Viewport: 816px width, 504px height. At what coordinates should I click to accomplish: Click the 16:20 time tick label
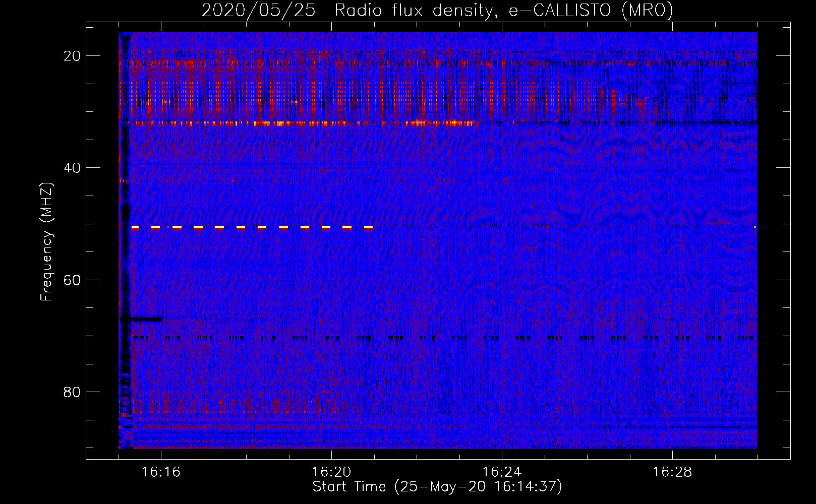point(331,472)
